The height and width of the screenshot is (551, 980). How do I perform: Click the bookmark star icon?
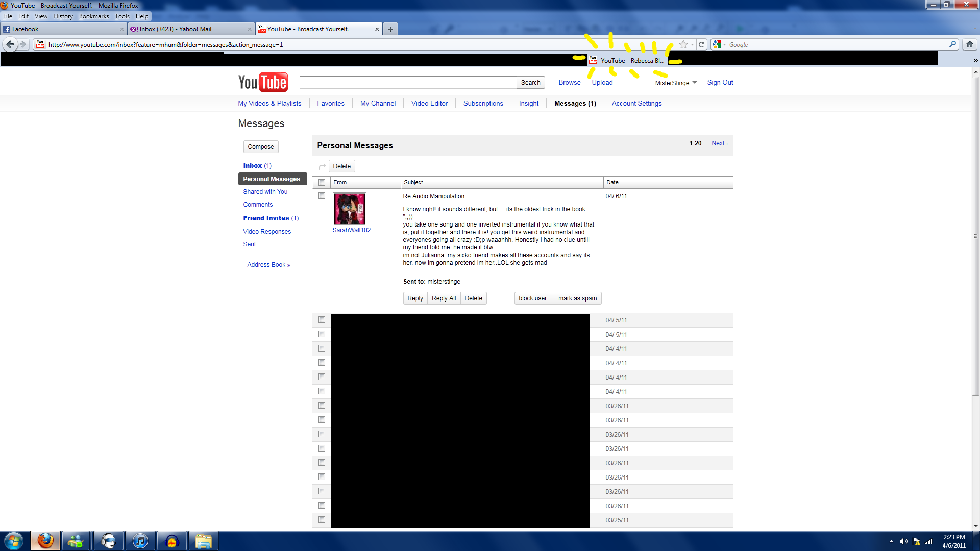pyautogui.click(x=683, y=44)
